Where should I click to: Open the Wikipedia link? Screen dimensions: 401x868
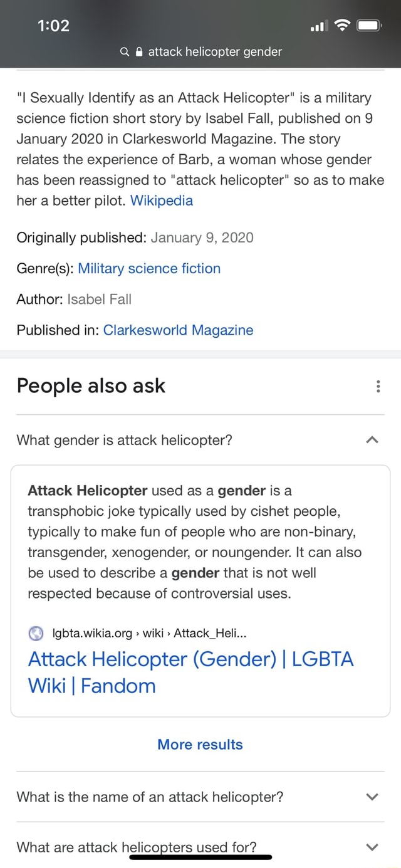[x=161, y=201]
